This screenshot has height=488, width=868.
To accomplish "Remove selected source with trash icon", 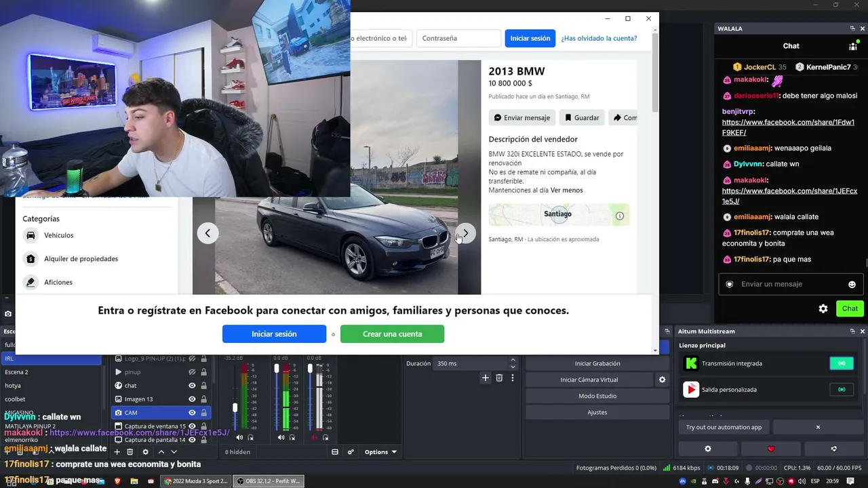I will coord(130,452).
